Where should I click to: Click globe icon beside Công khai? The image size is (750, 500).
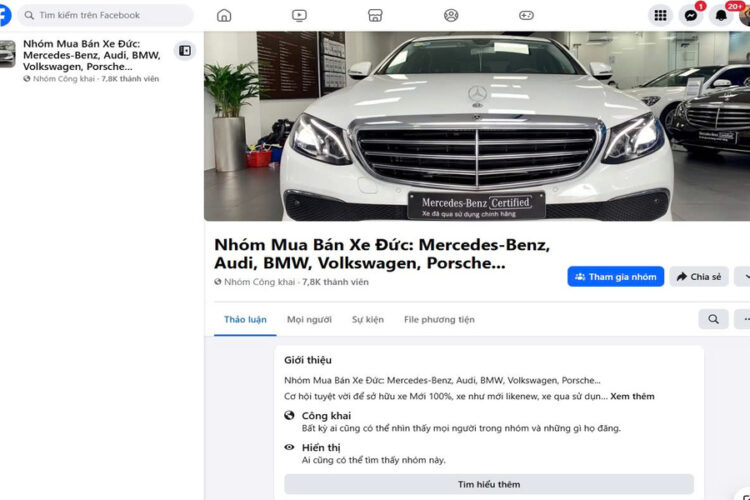[x=289, y=415]
